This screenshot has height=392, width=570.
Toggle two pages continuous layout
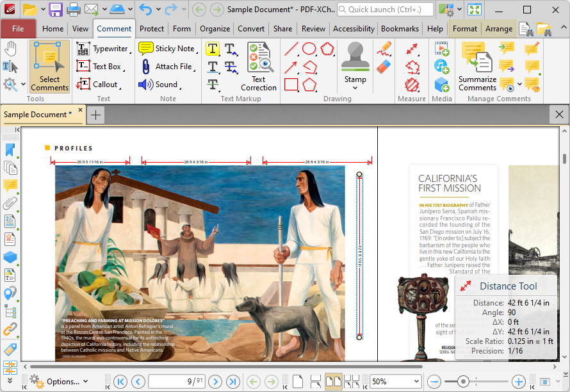tap(352, 382)
